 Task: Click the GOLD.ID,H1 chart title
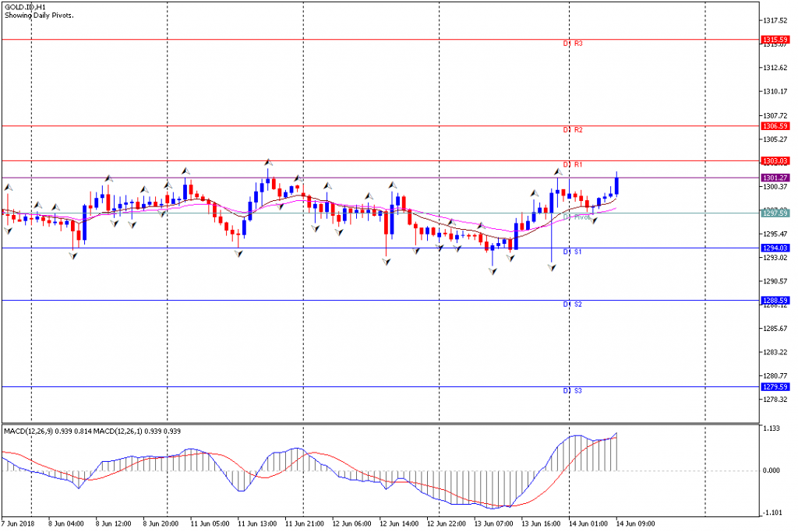pyautogui.click(x=25, y=8)
